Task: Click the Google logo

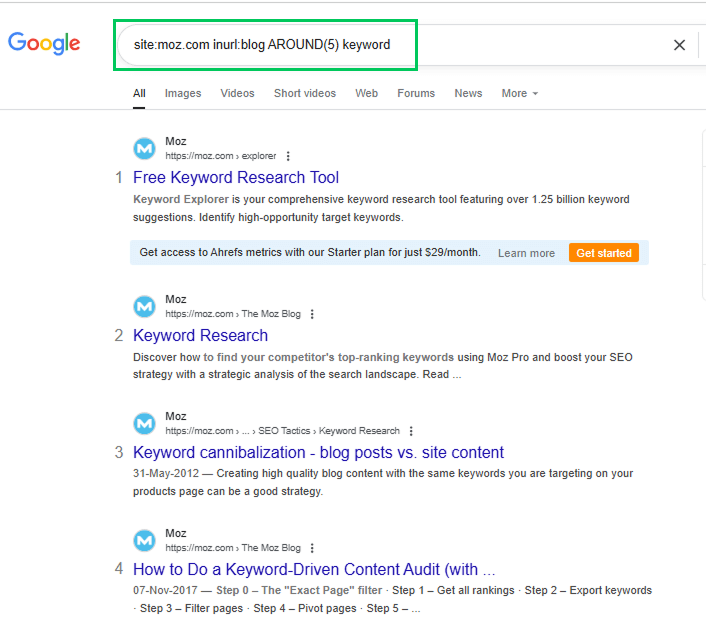Action: pyautogui.click(x=44, y=43)
